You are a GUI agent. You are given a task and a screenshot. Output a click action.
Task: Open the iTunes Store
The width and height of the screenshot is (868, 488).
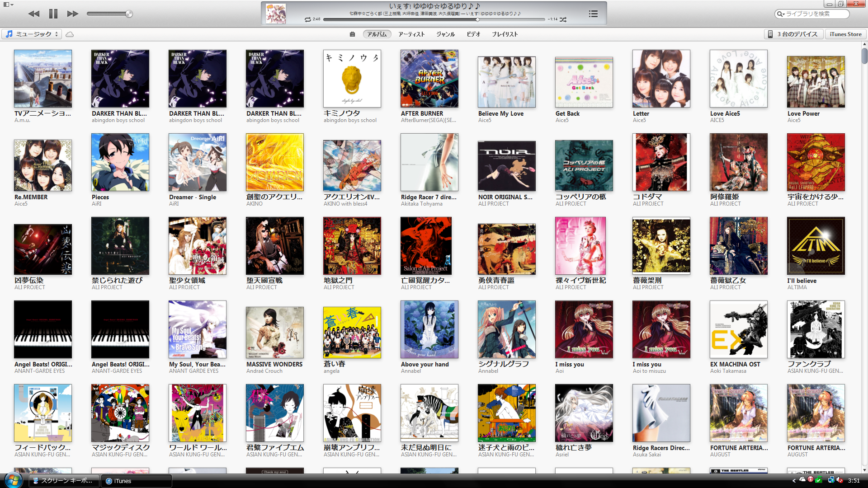point(845,34)
